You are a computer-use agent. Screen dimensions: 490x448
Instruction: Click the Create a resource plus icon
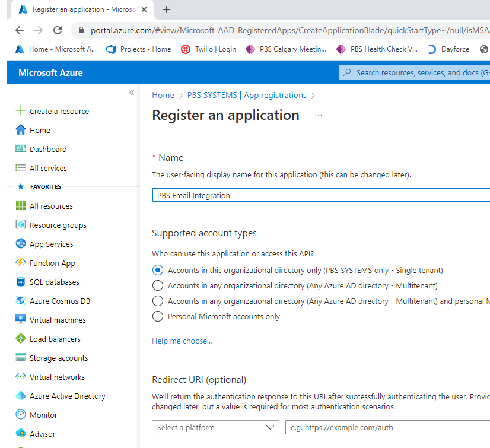point(21,111)
